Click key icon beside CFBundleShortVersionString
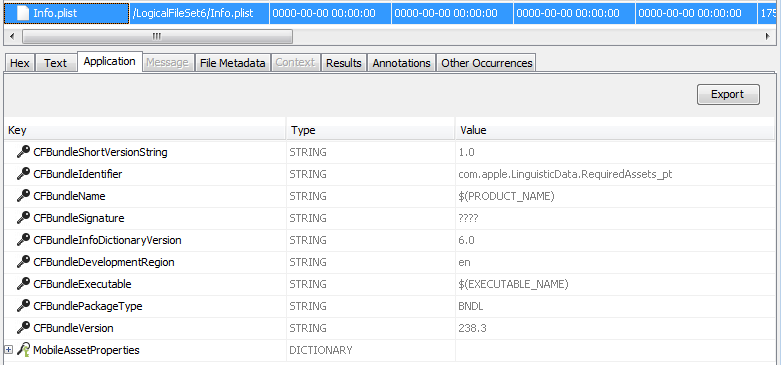This screenshot has width=781, height=365. tap(23, 152)
